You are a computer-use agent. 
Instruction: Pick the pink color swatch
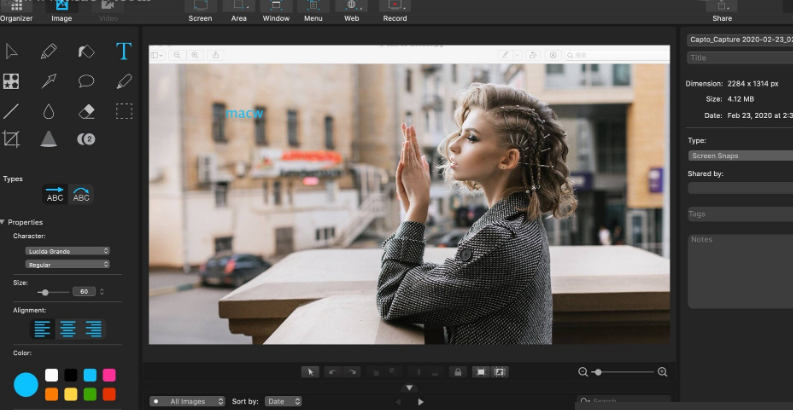(x=109, y=375)
